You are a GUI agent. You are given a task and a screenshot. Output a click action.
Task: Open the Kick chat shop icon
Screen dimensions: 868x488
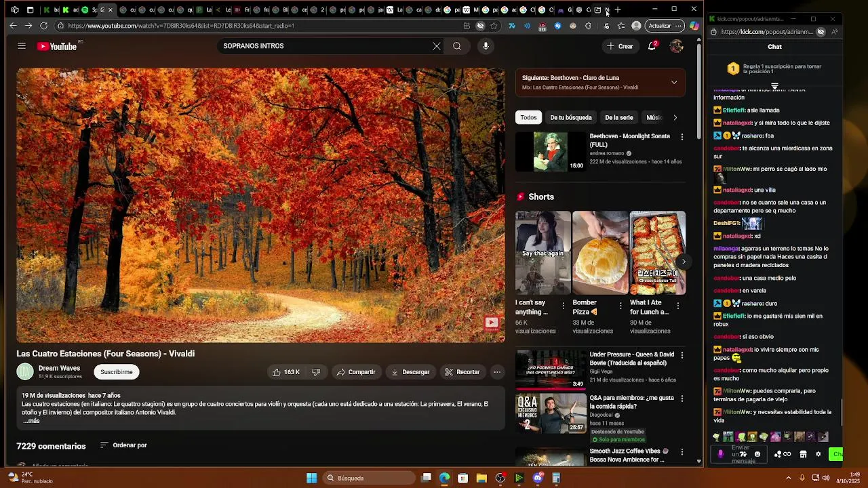coord(804,454)
